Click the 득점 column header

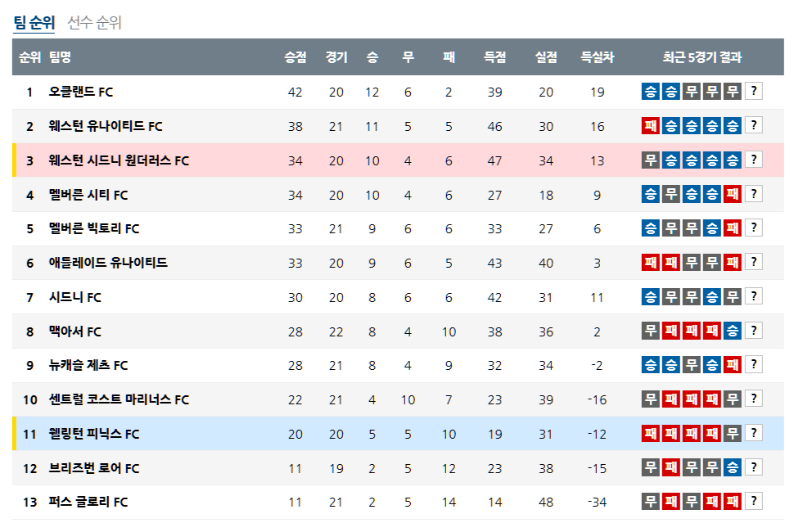(494, 57)
